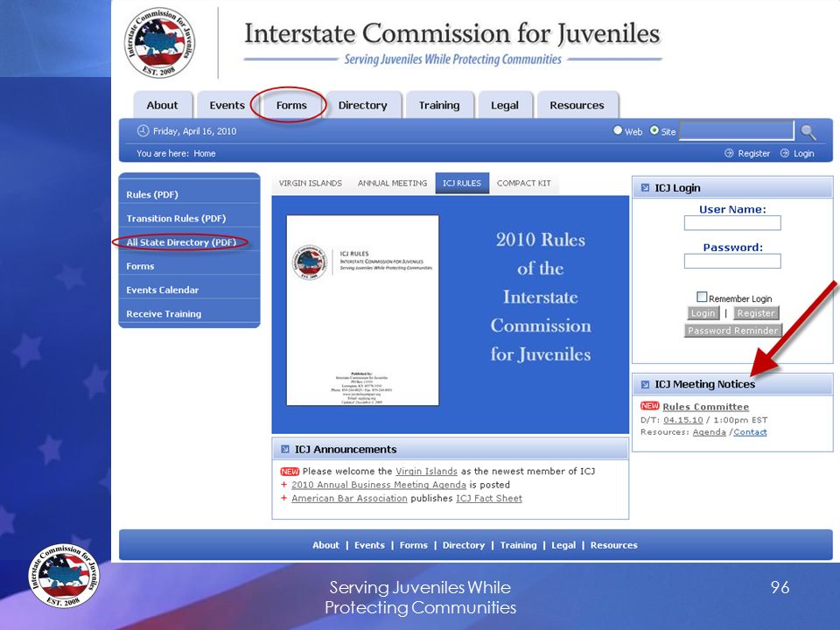The width and height of the screenshot is (840, 630).
Task: Click the ICJ Login panel header icon
Action: click(x=645, y=188)
